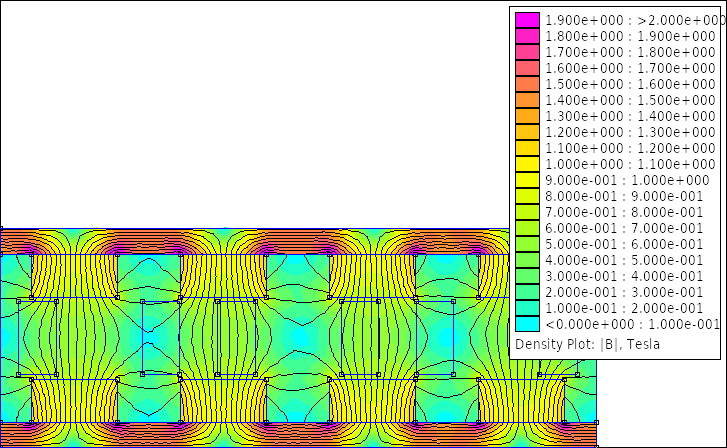
Task: Click the legend text '1.000e+000 : 1.100e+000'
Action: (x=630, y=164)
